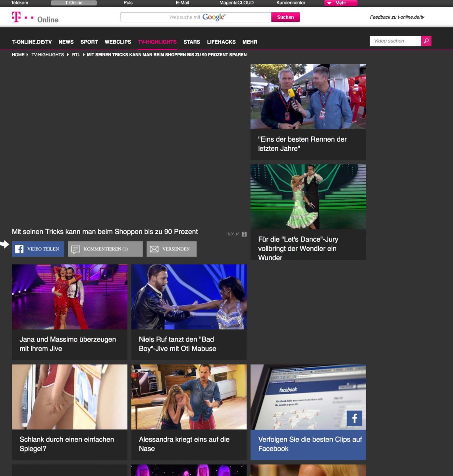Click the envelope icon on Versenden
Viewport: 453px width, 476px height.
[x=154, y=249]
